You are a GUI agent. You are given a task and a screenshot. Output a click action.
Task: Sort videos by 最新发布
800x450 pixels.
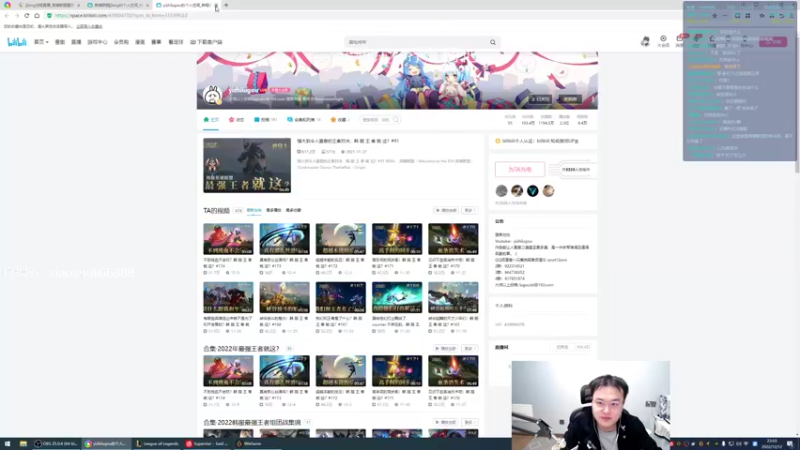tap(254, 210)
